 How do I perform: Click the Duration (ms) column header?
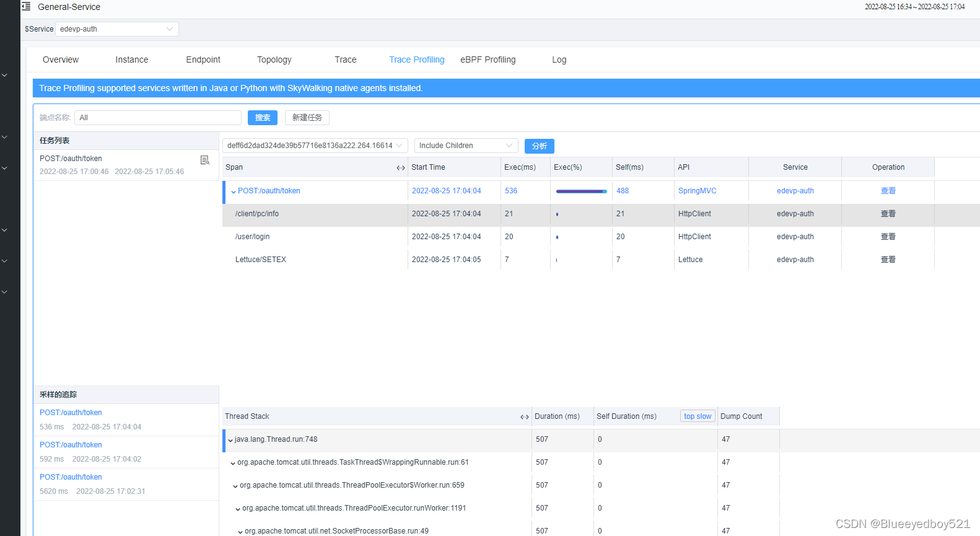pyautogui.click(x=557, y=416)
